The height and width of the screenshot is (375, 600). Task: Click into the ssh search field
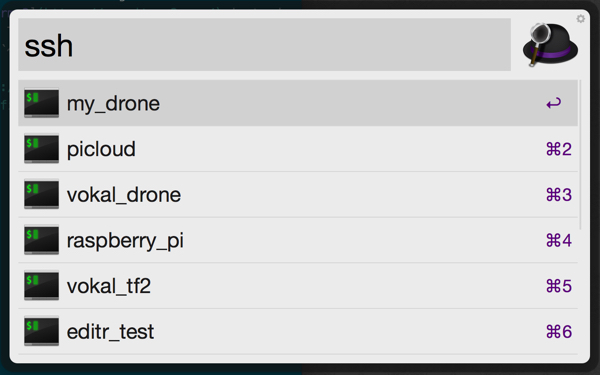pyautogui.click(x=264, y=45)
